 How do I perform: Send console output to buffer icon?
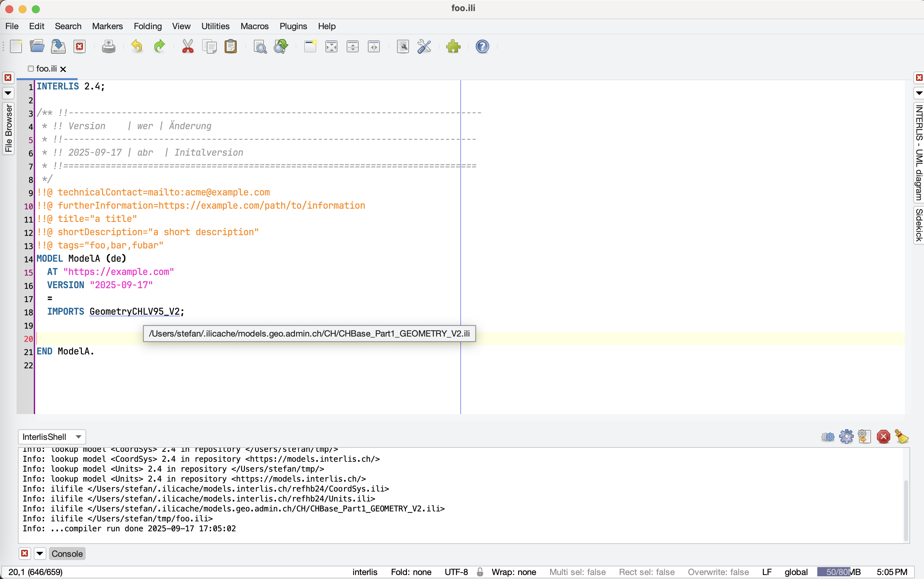pos(864,437)
